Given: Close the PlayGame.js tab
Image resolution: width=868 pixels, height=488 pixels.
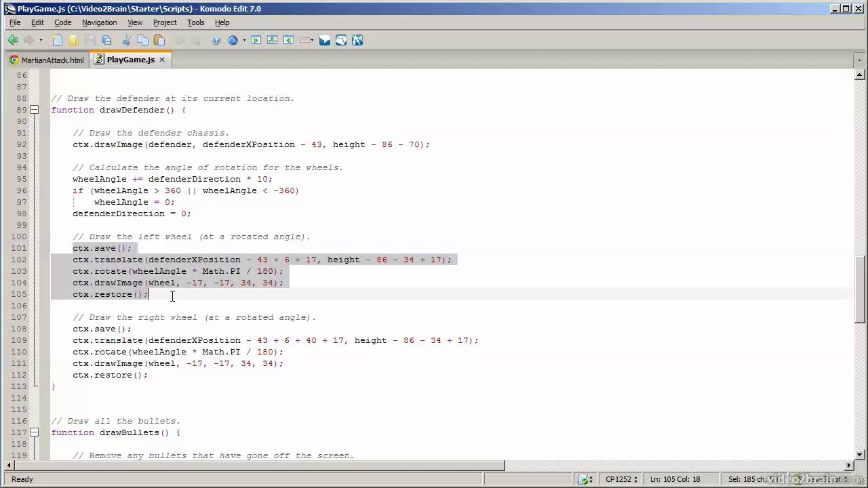Looking at the screenshot, I should 161,60.
